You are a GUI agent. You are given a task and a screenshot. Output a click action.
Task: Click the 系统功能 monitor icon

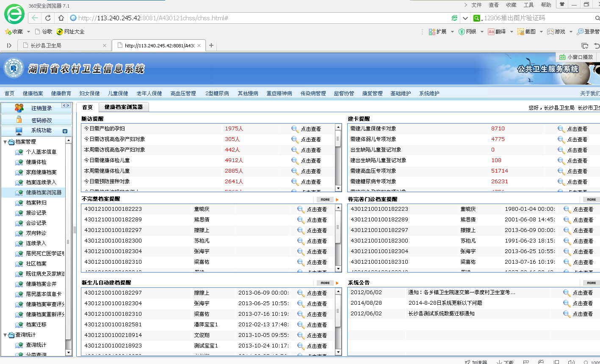tap(19, 131)
